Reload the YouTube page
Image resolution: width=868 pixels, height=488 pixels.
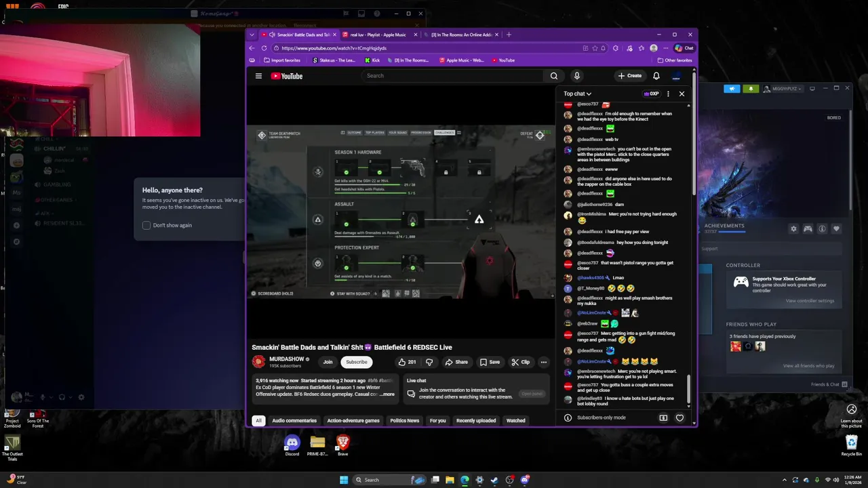[x=264, y=48]
